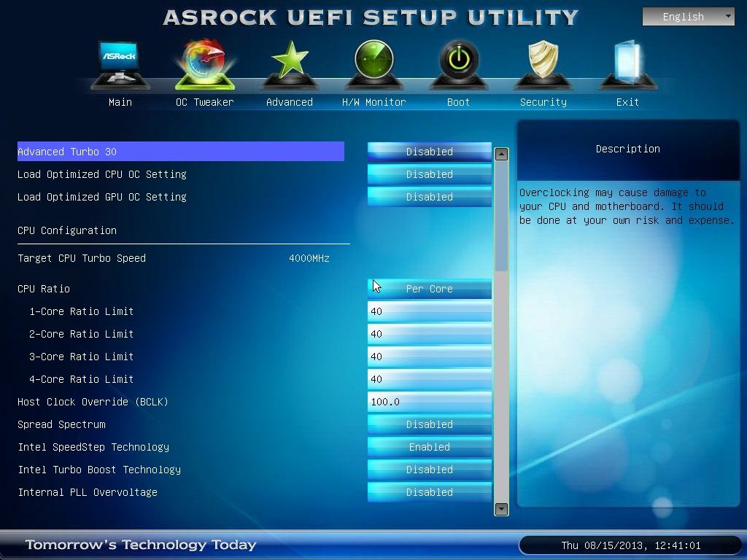Open the Advanced green star icon
This screenshot has height=560, width=747.
pos(289,65)
